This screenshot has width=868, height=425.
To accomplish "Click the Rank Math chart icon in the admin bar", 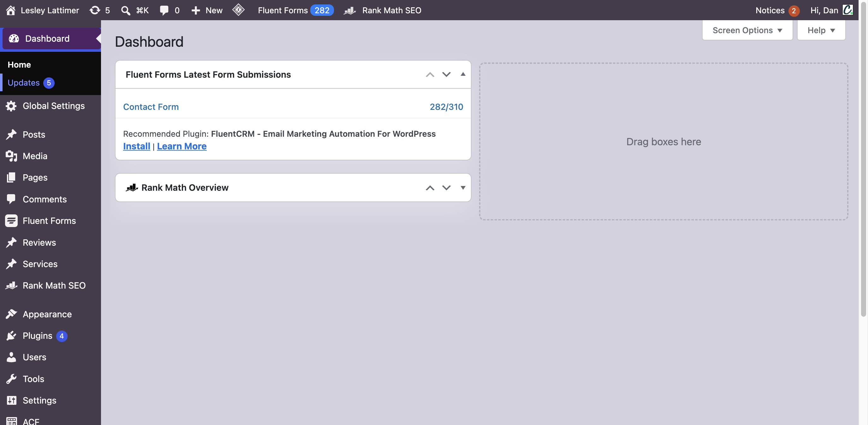I will pos(350,10).
